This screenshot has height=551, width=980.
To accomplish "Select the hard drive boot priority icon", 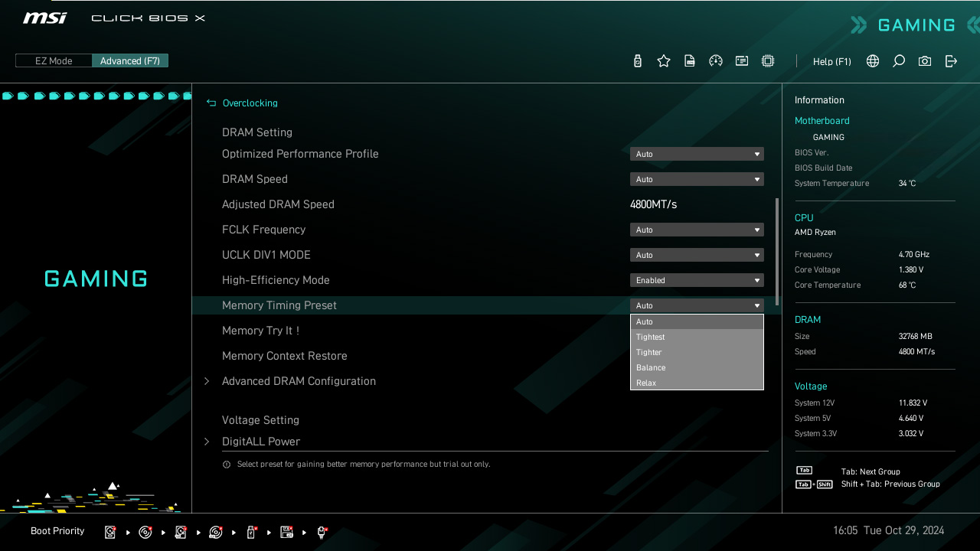I will 110,531.
